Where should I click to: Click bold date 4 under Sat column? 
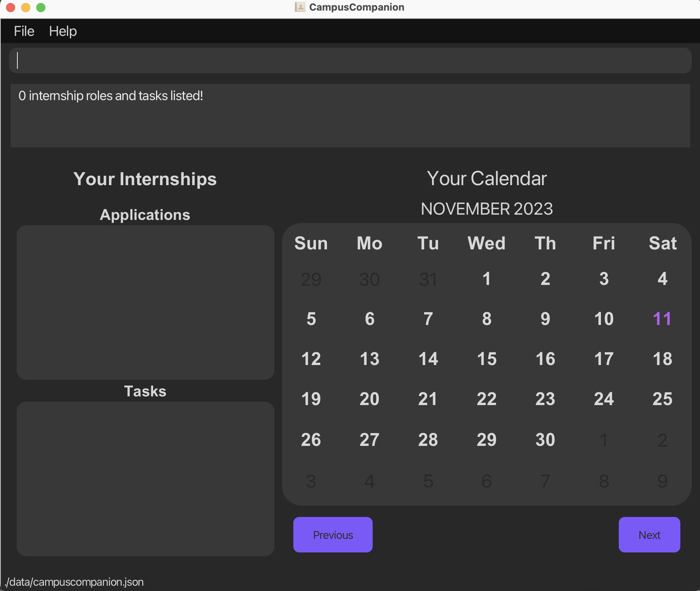(x=662, y=279)
